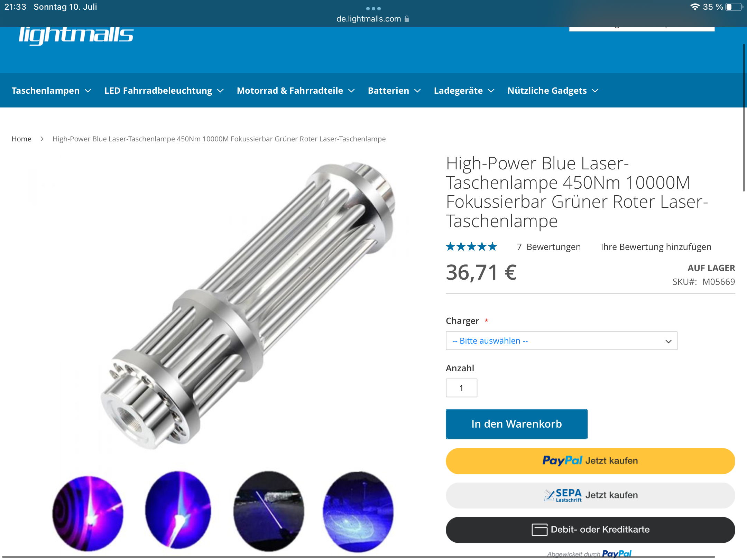
Task: Click Ihre Bewertung hinzufügen link
Action: pos(656,247)
